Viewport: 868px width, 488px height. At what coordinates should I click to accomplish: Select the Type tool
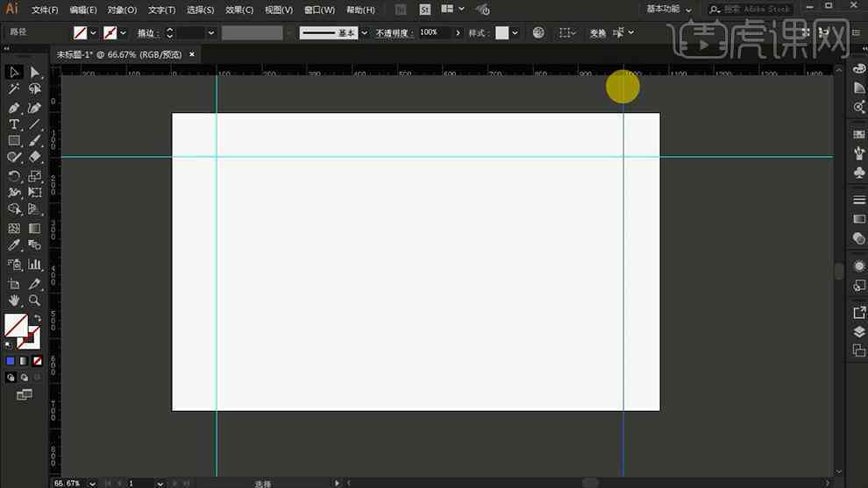(14, 124)
